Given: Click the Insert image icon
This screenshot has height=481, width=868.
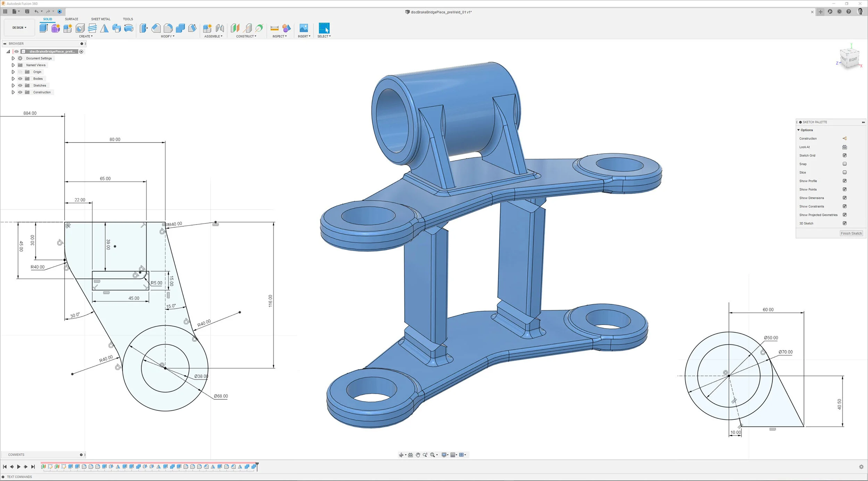Looking at the screenshot, I should point(304,28).
